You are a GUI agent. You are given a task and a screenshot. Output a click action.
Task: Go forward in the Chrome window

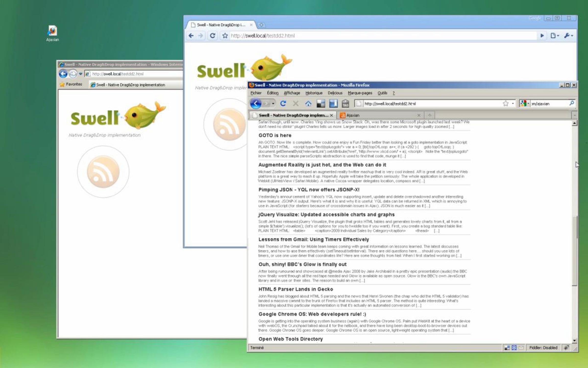click(201, 36)
